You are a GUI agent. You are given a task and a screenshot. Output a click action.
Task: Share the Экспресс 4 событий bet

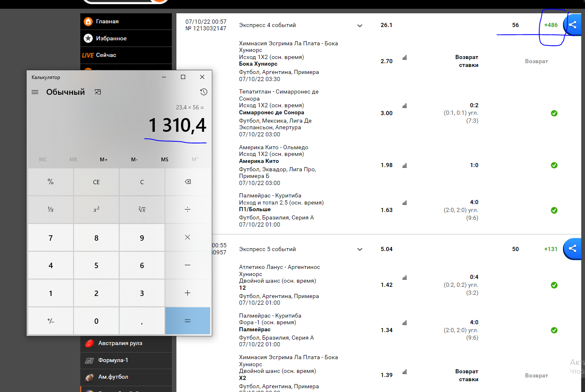[x=573, y=25]
